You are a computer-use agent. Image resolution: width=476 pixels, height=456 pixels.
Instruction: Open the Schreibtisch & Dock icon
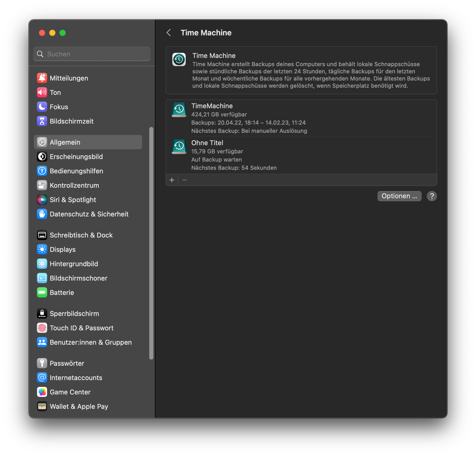42,235
